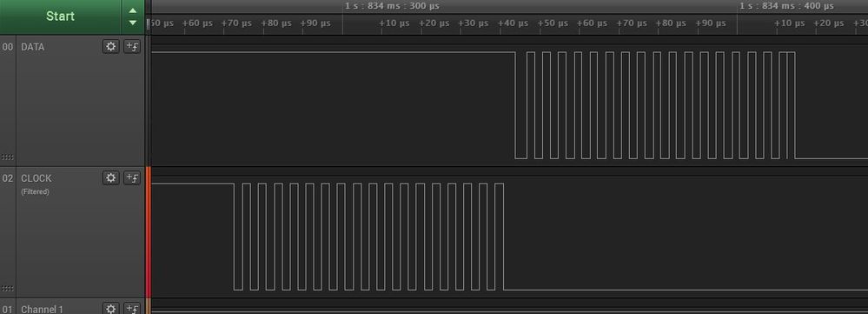Click the up arrow beside Start
The width and height of the screenshot is (868, 314).
click(133, 10)
